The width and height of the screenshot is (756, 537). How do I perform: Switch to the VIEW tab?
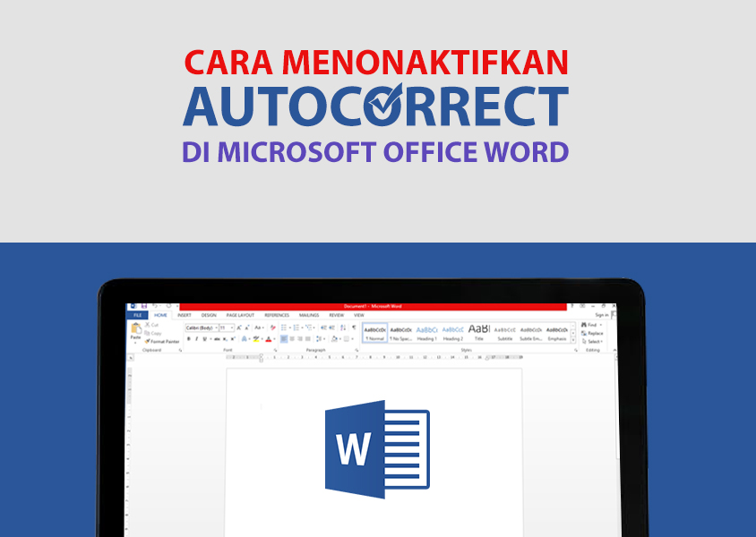pos(359,315)
